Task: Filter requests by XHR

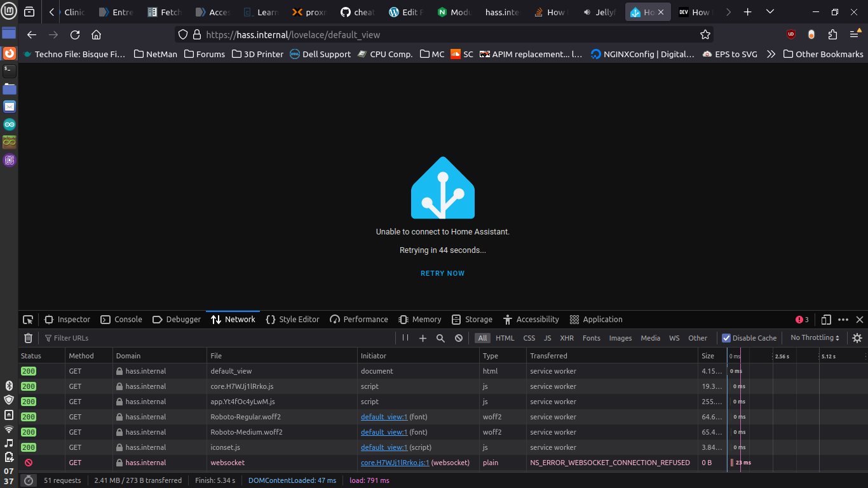Action: click(567, 338)
